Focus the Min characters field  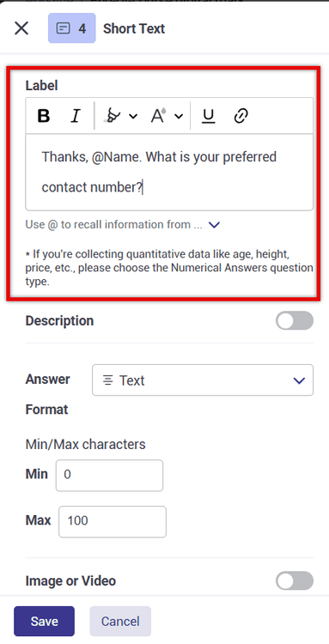pos(109,475)
